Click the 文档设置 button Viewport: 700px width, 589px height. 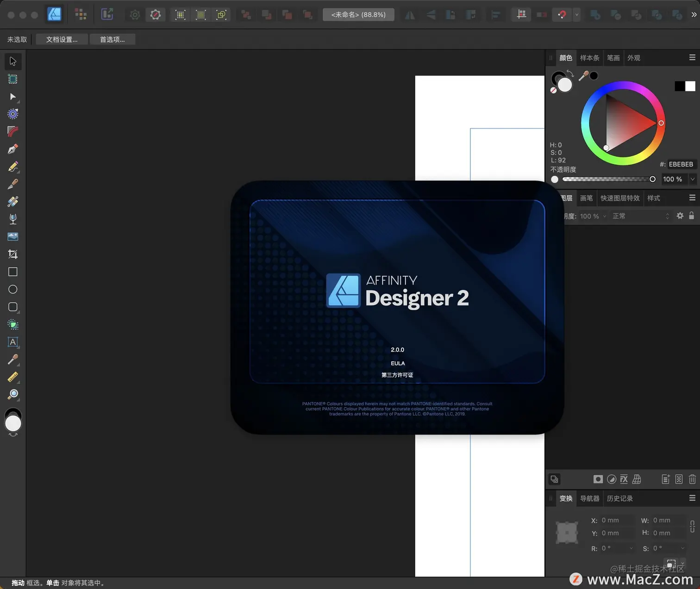tap(62, 39)
